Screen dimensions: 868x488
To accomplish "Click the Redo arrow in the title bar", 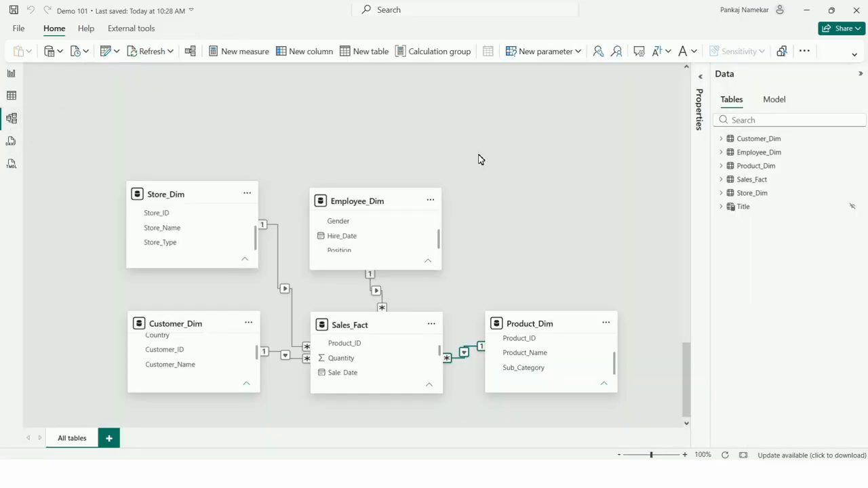I will point(47,10).
